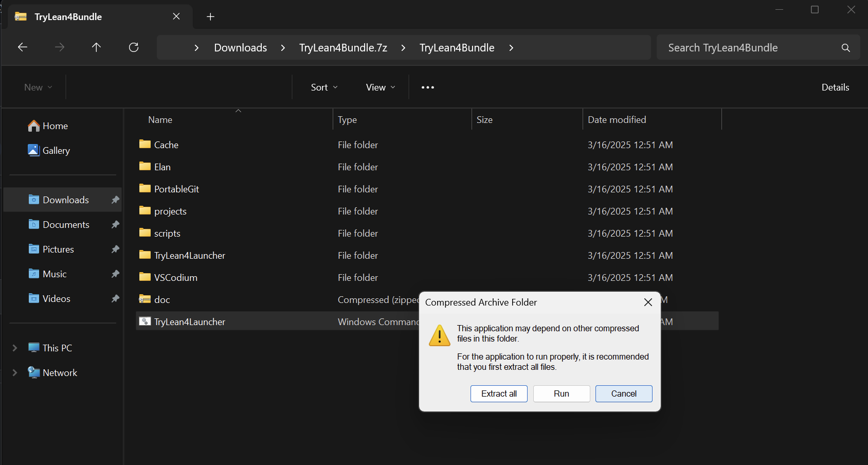Expand chevron after TryLean4Bundle.7z breadcrumb
Screen dimensions: 868x465
tap(403, 48)
